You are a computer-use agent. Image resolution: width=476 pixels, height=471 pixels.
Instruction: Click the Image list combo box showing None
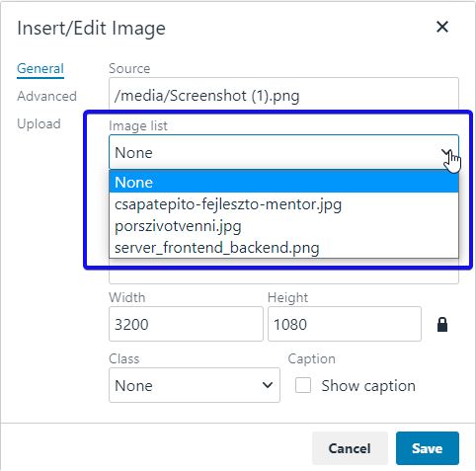(283, 152)
